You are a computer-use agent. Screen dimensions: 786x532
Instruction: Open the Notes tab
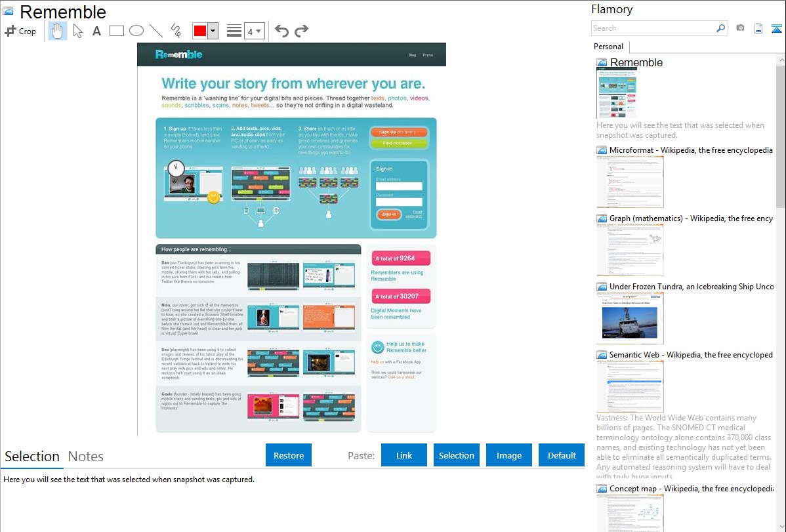pos(86,457)
